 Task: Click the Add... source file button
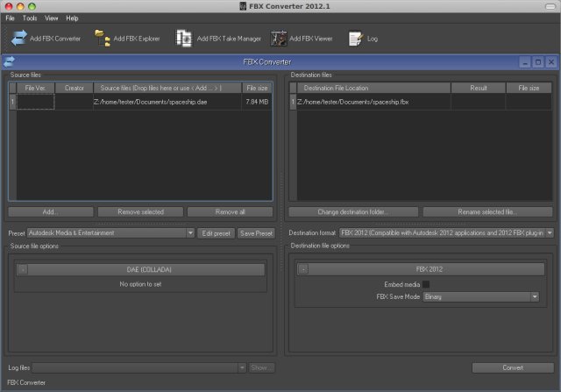tap(51, 212)
